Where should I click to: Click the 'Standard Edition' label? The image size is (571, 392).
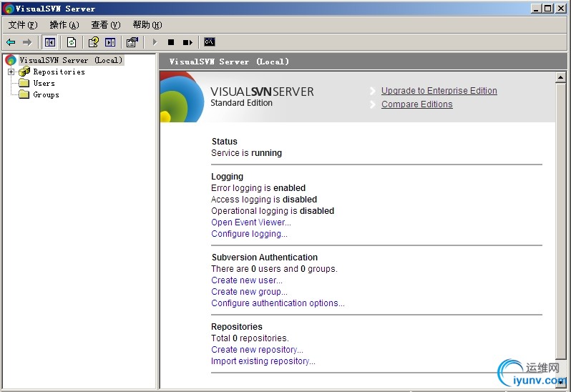(x=241, y=103)
